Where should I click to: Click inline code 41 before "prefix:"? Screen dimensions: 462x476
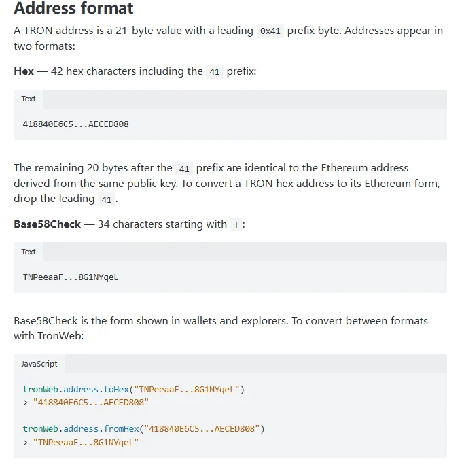215,72
